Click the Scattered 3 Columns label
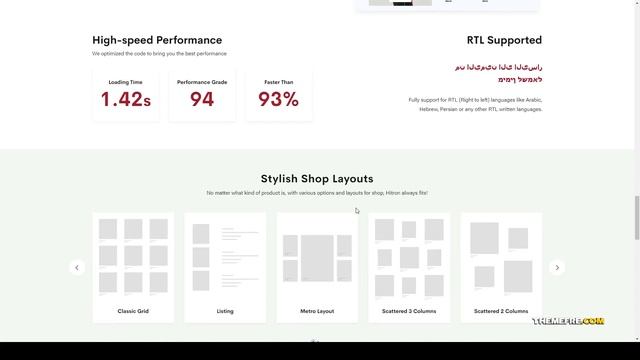Image resolution: width=640 pixels, height=360 pixels. pyautogui.click(x=409, y=311)
